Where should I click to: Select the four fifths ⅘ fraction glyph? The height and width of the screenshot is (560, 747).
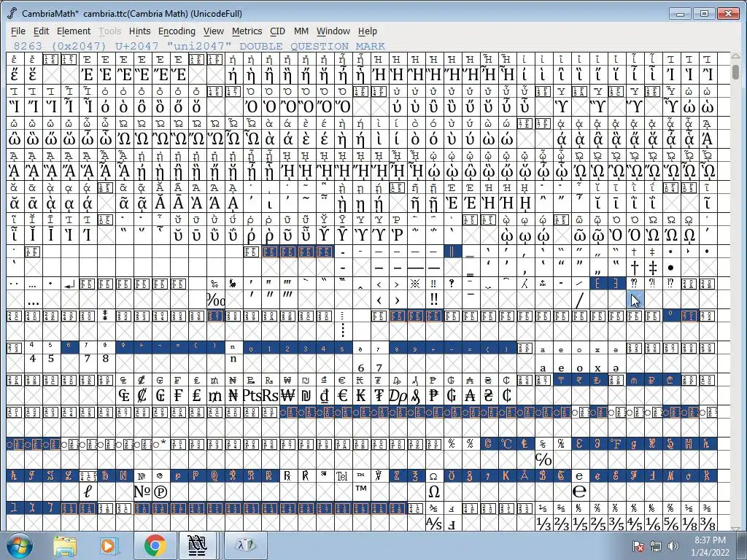pos(634,524)
